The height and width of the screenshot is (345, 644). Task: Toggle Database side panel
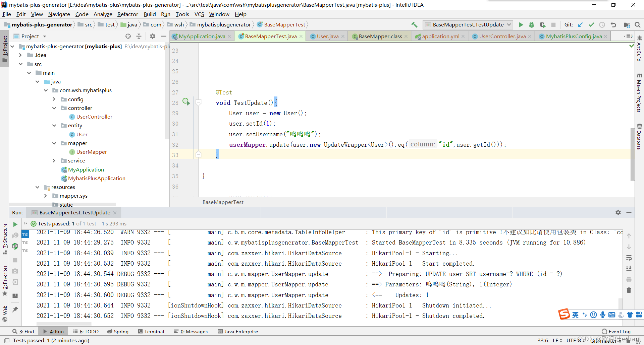click(639, 136)
